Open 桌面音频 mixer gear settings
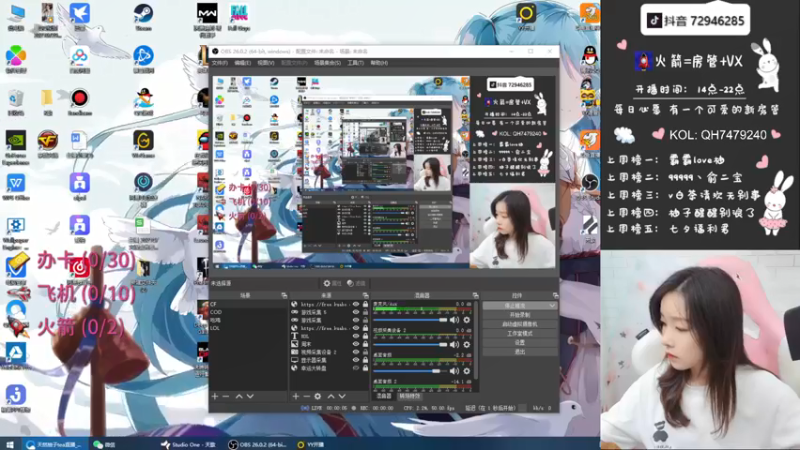The width and height of the screenshot is (800, 450). pyautogui.click(x=466, y=371)
